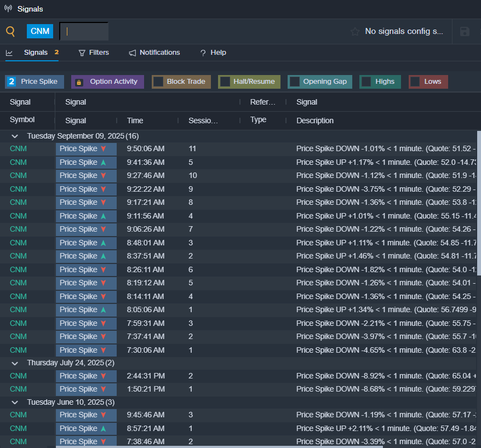Toggle the Halt/Resume filter checkbox
Screen dimensions: 481x448
225,82
